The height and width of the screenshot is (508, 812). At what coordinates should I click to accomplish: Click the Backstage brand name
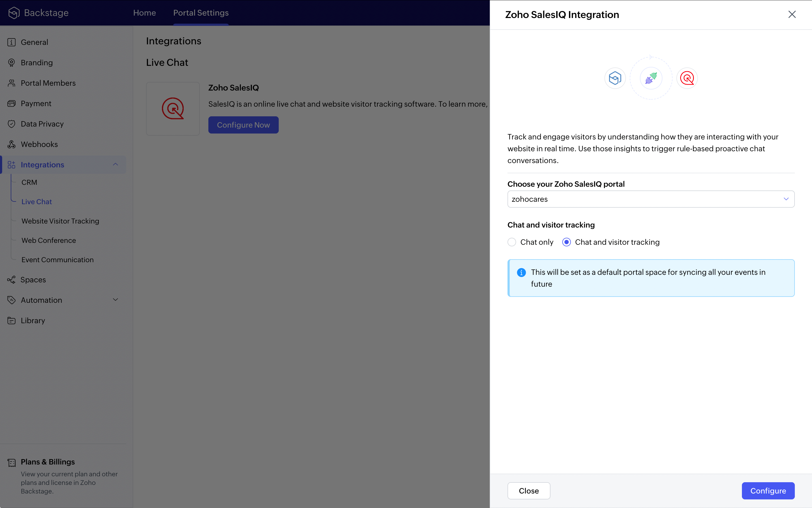point(46,13)
